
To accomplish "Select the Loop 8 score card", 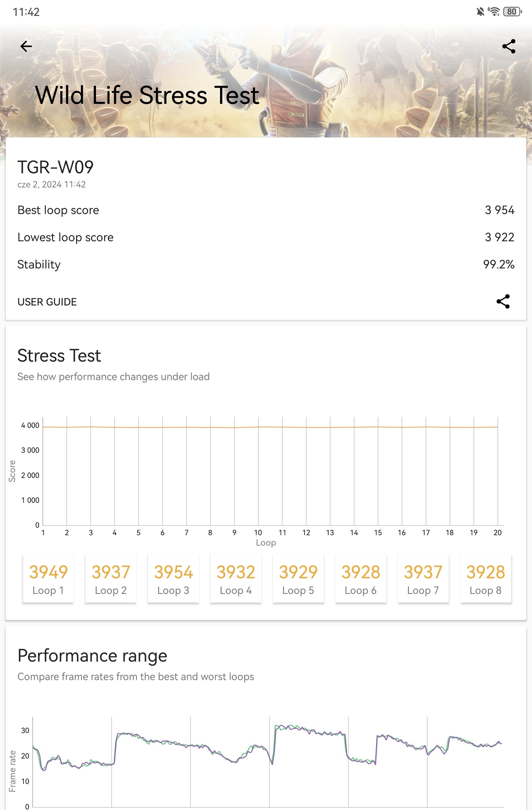I will pos(486,578).
